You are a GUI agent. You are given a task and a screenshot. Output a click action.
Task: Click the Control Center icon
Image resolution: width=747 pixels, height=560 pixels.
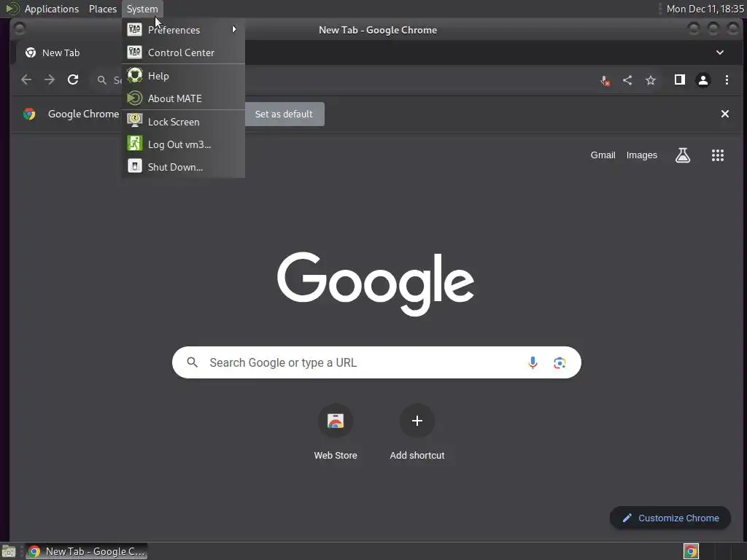click(135, 52)
